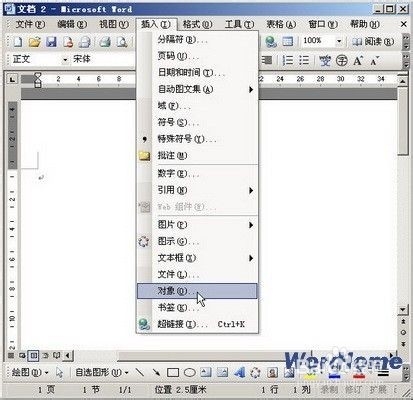This screenshot has width=413, height=400.
Task: Open the 绘图(D) drawing dropdown
Action: (x=30, y=372)
